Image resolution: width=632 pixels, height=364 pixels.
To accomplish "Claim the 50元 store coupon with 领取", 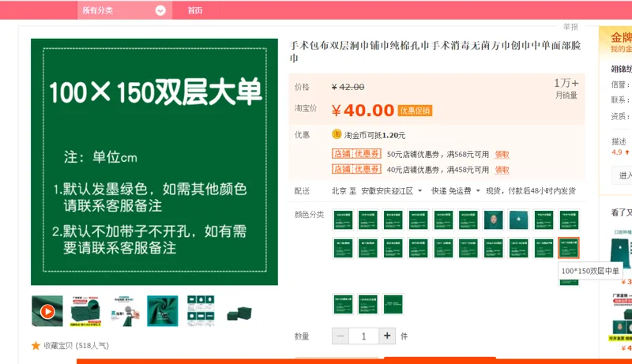I will click(502, 154).
